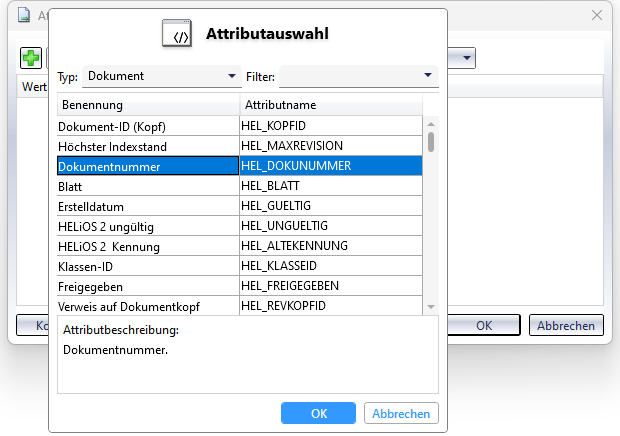
Task: Open the dropdown arrow behind the dialog
Action: point(467,58)
